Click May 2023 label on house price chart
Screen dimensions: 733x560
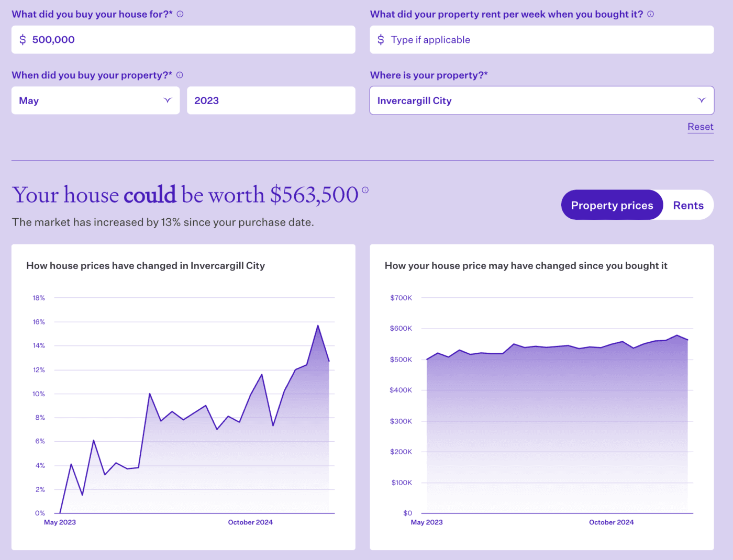tap(427, 522)
